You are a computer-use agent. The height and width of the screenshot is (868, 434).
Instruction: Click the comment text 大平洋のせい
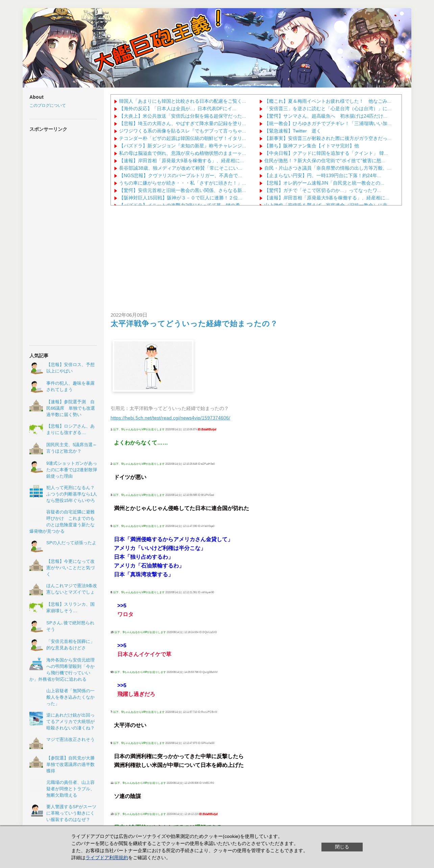pos(130,725)
